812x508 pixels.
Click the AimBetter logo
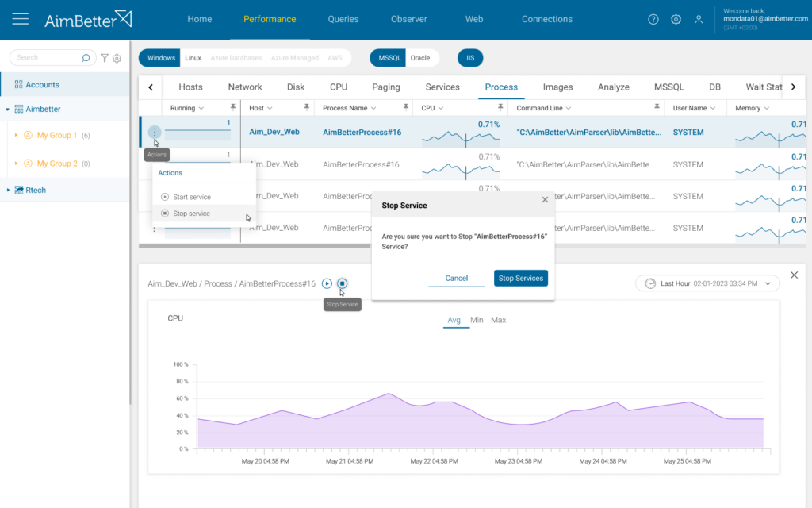(88, 20)
